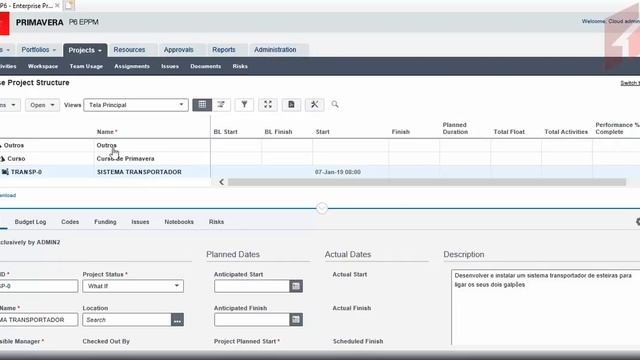Select the Issues detail tab
The image size is (640, 360).
point(140,222)
